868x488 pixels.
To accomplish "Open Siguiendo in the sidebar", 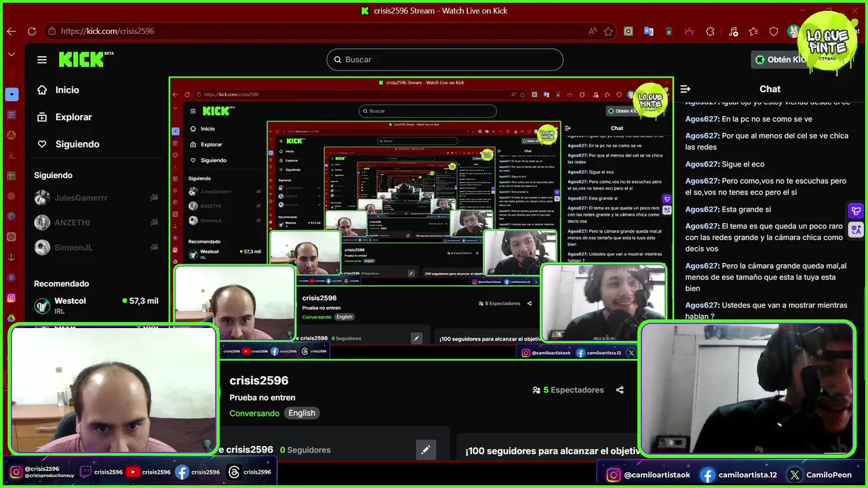I will pyautogui.click(x=68, y=144).
